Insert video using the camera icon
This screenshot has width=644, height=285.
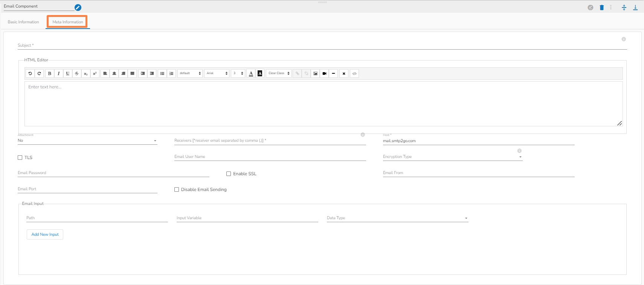[324, 73]
